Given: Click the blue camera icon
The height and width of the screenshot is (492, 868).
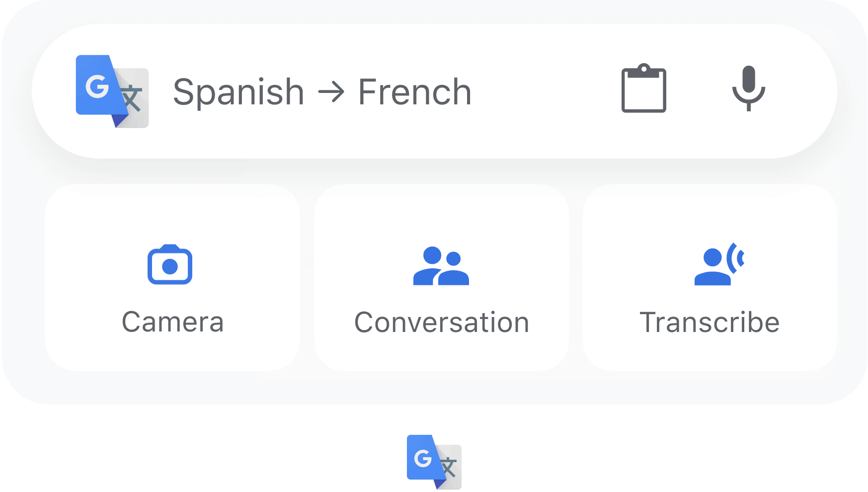Looking at the screenshot, I should 170,264.
